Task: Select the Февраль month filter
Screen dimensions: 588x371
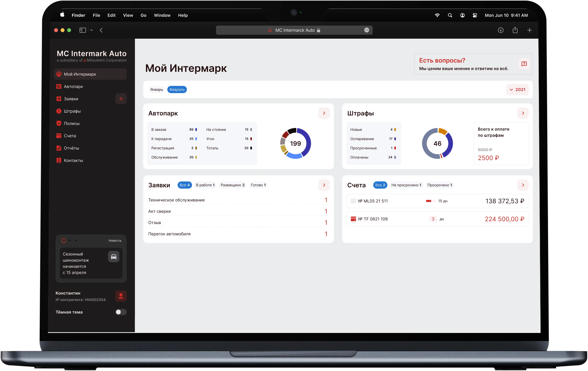Action: [x=177, y=90]
